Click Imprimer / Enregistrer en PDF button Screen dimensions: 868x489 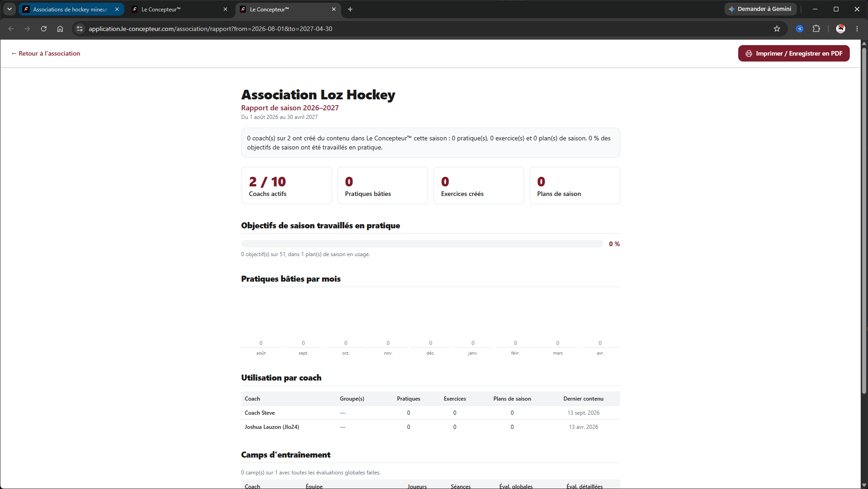pos(794,53)
